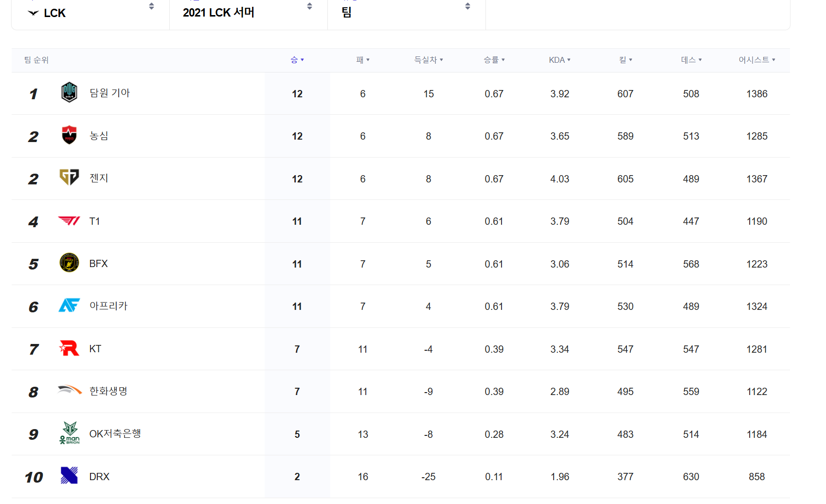Click the Hanwha Life team logo
Image resolution: width=826 pixels, height=504 pixels.
70,390
